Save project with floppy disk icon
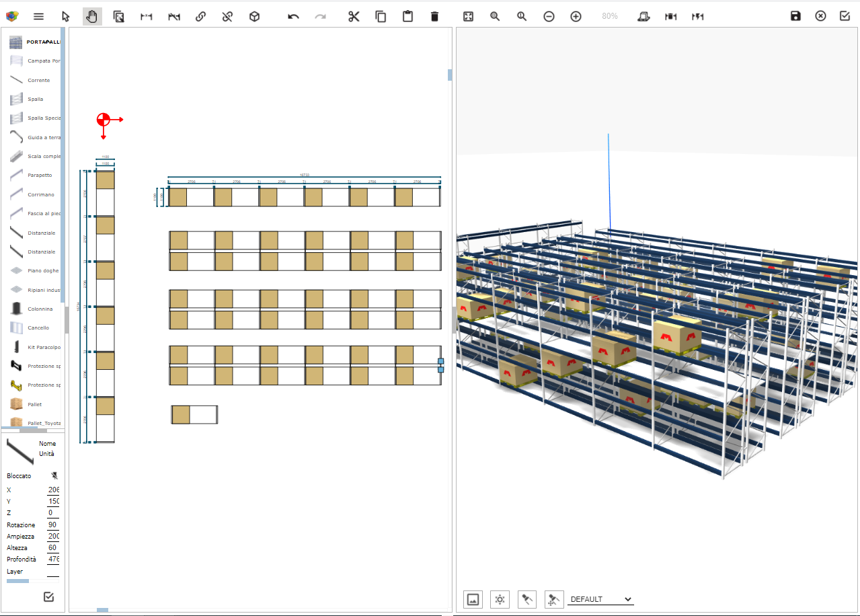Viewport: 860px width, 616px height. click(795, 16)
